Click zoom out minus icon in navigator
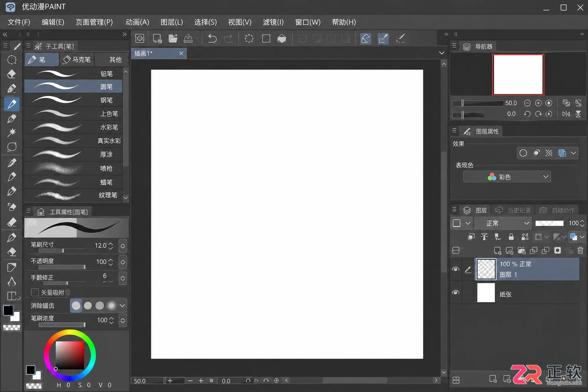The width and height of the screenshot is (588, 392). click(x=527, y=103)
